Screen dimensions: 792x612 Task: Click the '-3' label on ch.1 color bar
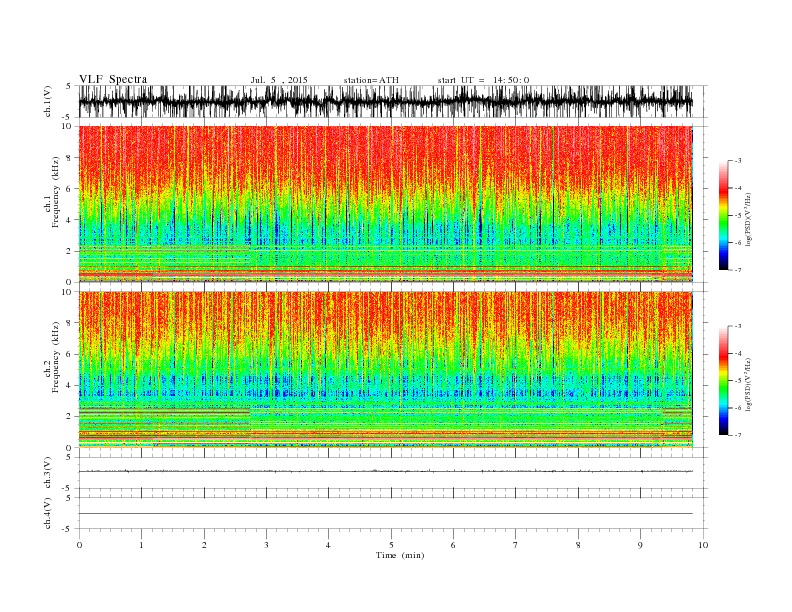[738, 161]
